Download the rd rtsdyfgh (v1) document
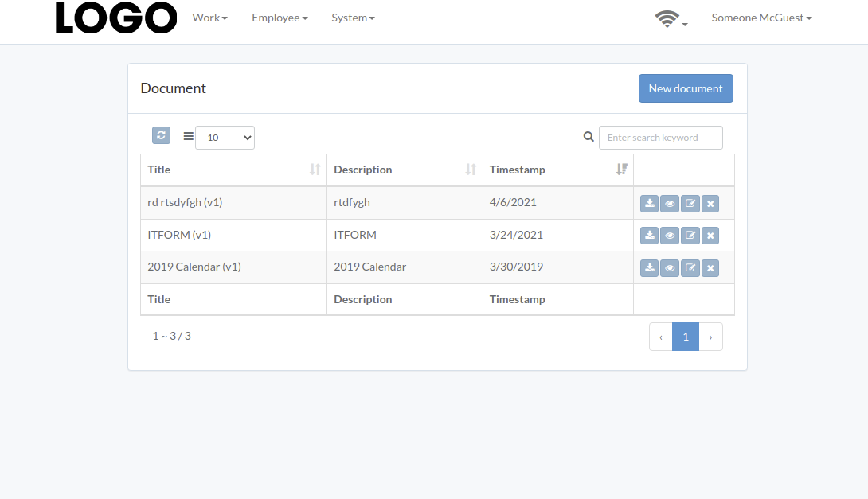Screen dimensions: 868x499 click(x=649, y=204)
